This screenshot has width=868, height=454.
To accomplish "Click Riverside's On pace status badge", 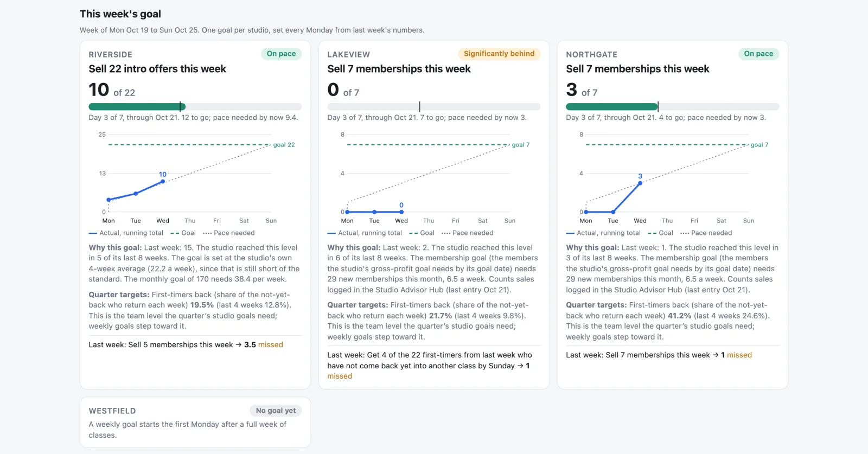I will pos(281,54).
